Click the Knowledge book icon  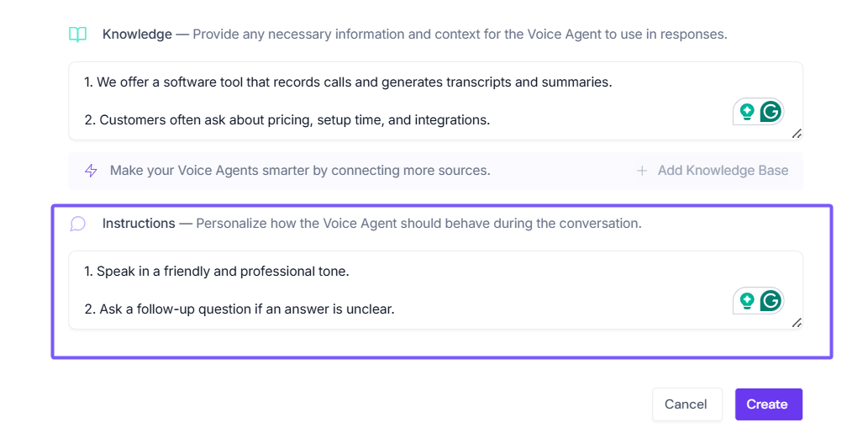point(77,34)
